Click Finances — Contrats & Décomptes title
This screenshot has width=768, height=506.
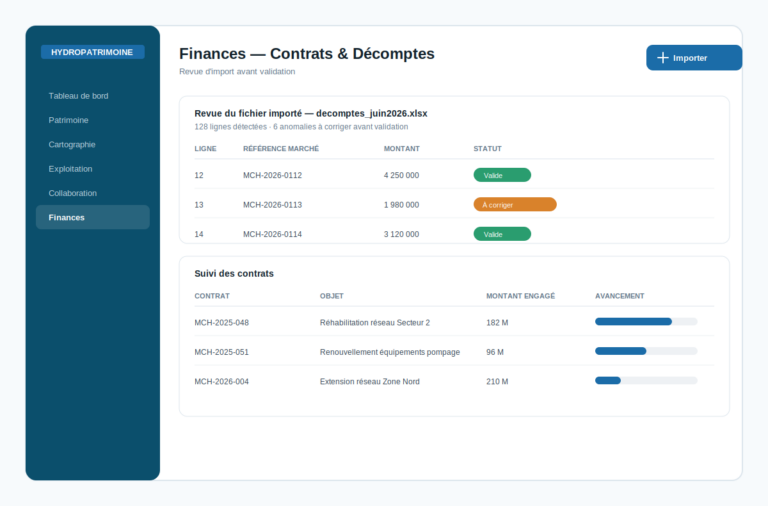(307, 53)
